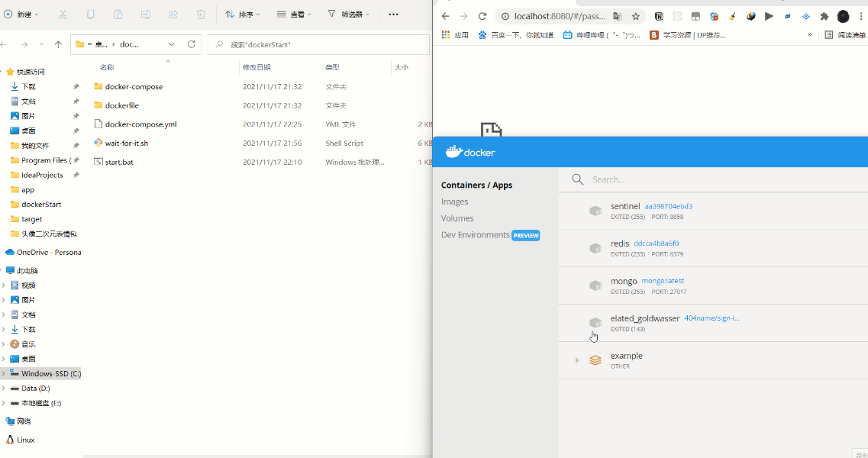Toggle the bookmark star in the address bar
Image resolution: width=868 pixels, height=458 pixels.
click(635, 15)
